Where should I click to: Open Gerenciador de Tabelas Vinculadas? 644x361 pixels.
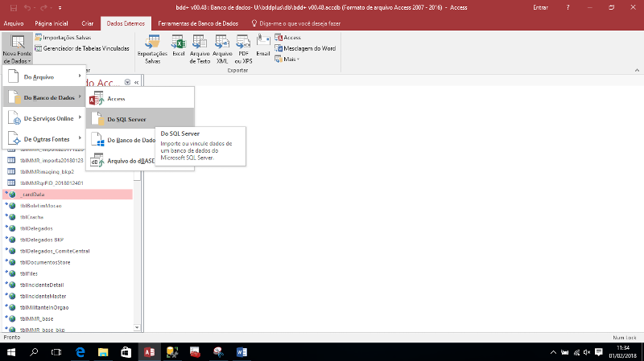[82, 48]
